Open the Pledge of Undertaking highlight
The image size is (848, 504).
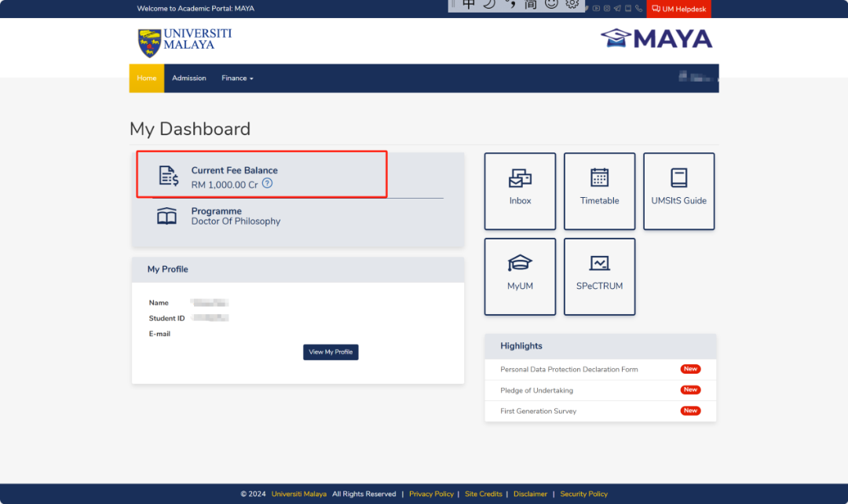coord(536,390)
